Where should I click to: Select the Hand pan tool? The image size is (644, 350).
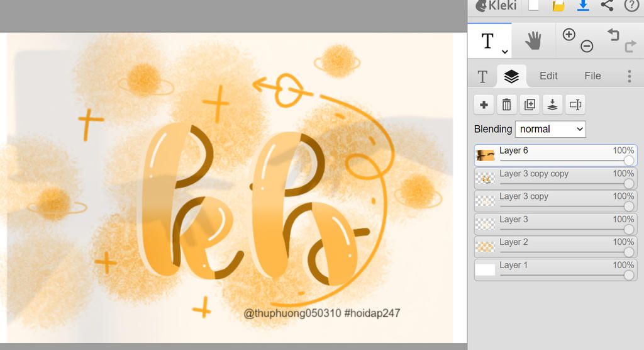click(533, 41)
